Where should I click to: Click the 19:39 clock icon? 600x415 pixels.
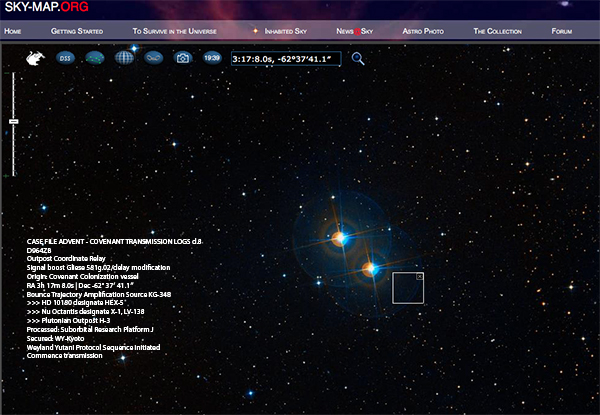click(x=212, y=58)
